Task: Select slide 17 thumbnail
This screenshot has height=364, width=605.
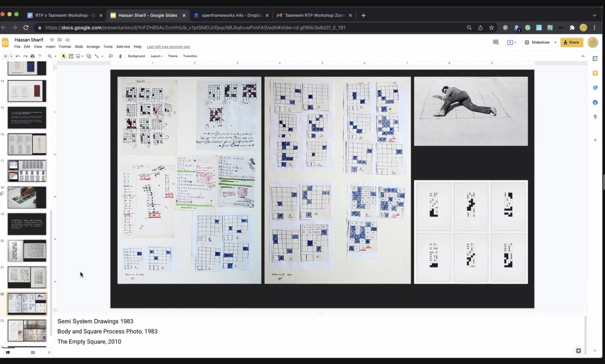Action: [x=27, y=171]
